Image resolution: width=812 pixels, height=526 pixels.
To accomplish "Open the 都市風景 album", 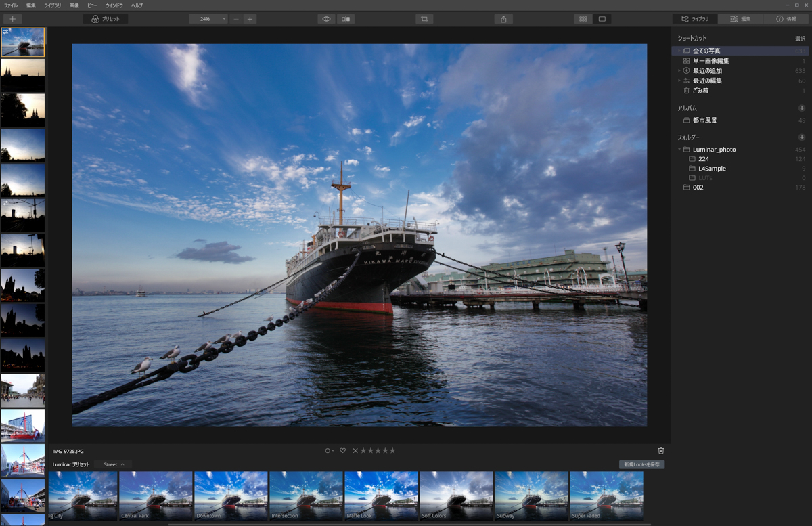I will [x=741, y=120].
